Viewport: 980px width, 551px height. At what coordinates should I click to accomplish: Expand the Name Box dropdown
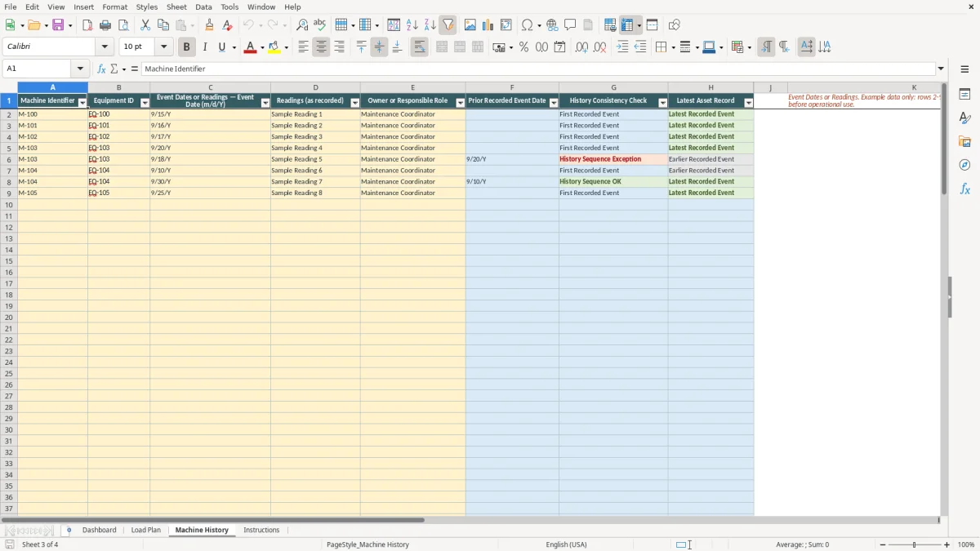point(80,69)
